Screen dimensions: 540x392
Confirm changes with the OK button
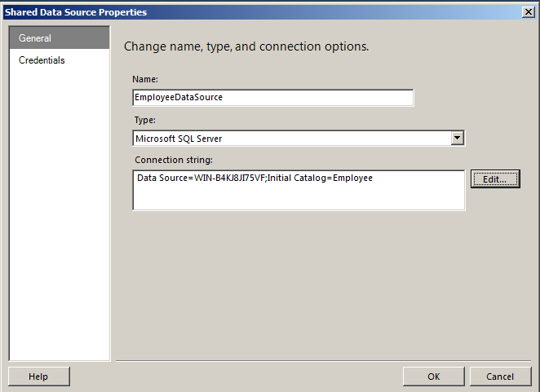(434, 377)
